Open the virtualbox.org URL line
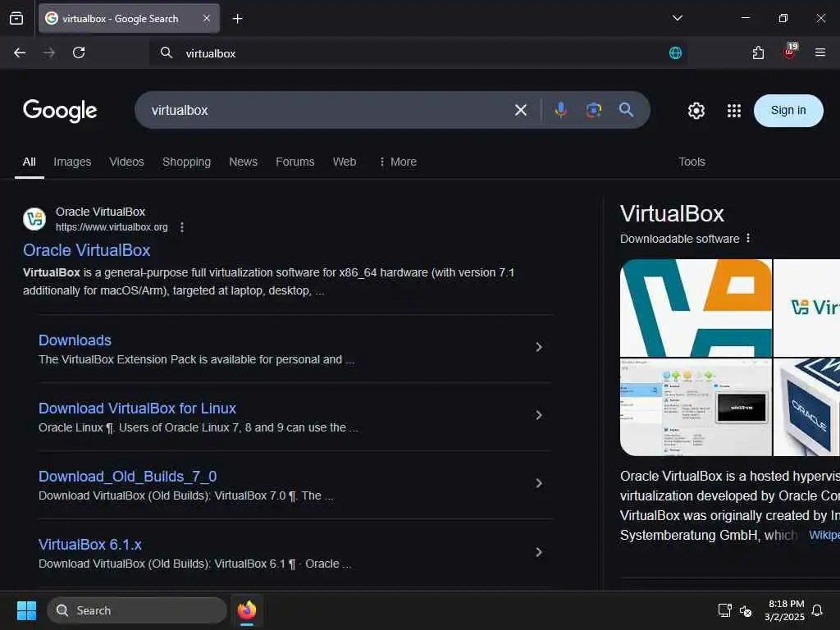Screen dimensions: 840x630 pyautogui.click(x=112, y=227)
